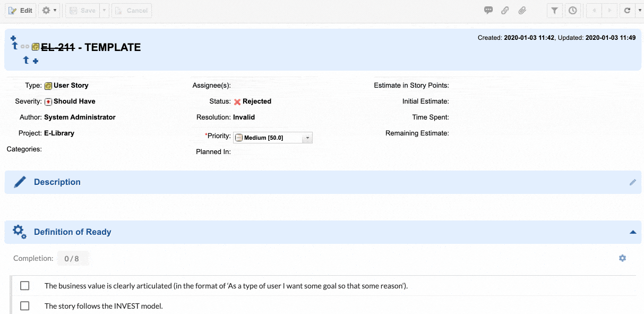This screenshot has height=314, width=644.
Task: Click the chain link icon in the toolbar
Action: [x=505, y=11]
